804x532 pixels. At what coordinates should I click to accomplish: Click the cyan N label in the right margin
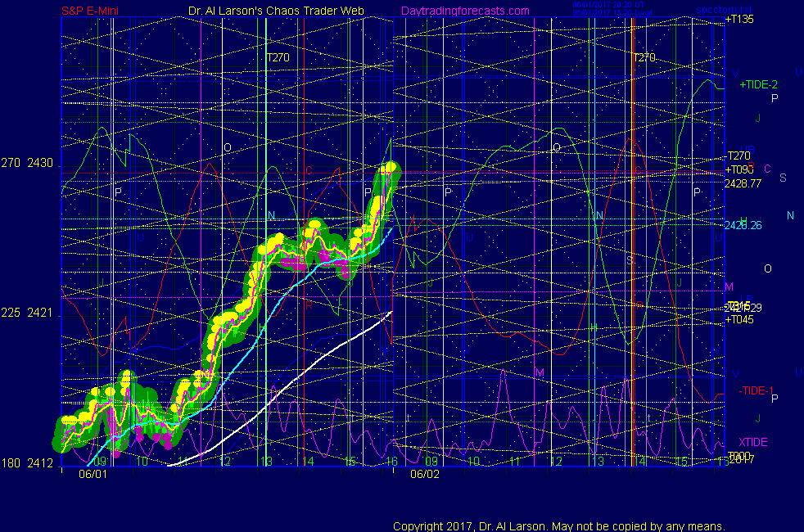pos(790,216)
